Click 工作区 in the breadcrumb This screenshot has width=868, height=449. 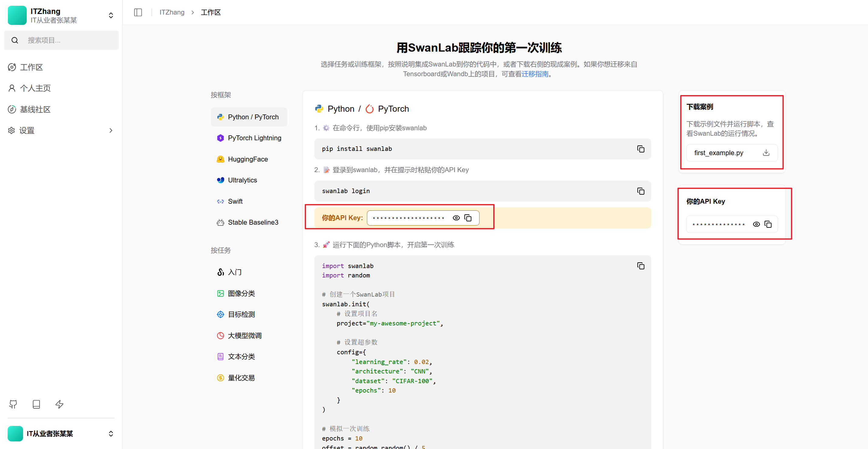pos(211,12)
